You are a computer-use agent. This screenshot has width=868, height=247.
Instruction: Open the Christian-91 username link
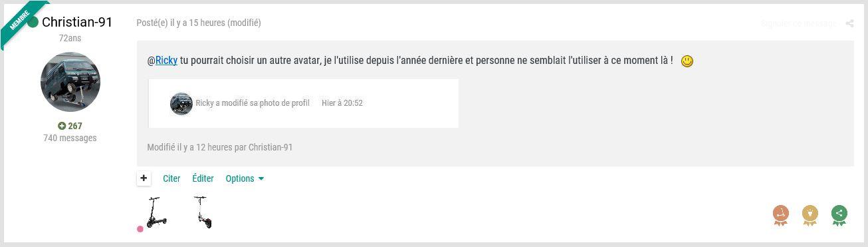(77, 22)
